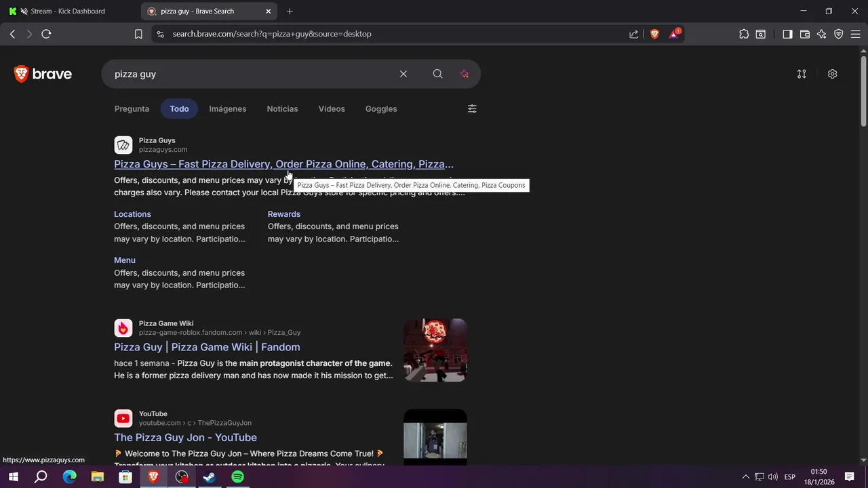Screen dimensions: 868x488
Task: Close the pizza guy search tab
Action: tap(268, 11)
